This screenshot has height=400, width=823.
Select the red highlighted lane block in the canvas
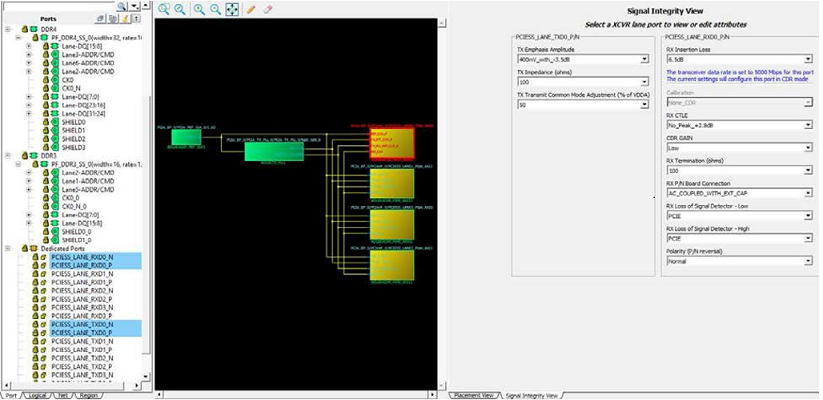pyautogui.click(x=391, y=143)
